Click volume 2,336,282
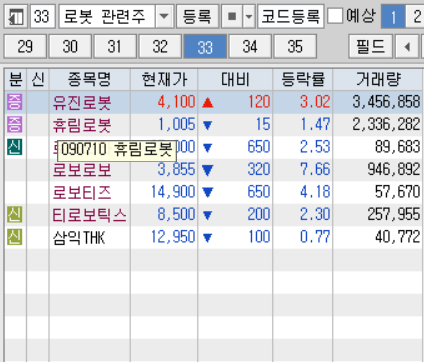The image size is (424, 362). (x=386, y=124)
